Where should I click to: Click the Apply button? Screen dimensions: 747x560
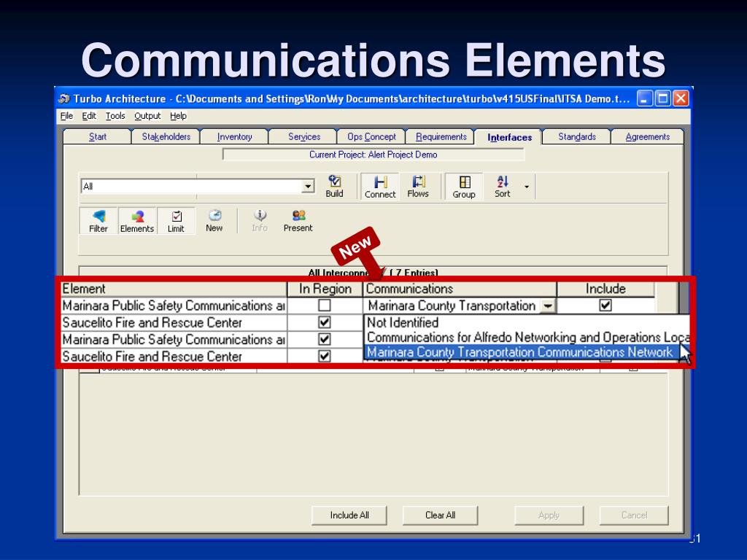[x=549, y=516]
